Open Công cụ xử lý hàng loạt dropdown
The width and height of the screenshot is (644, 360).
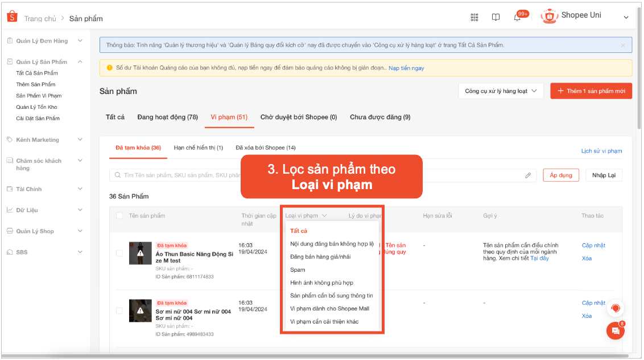click(501, 91)
